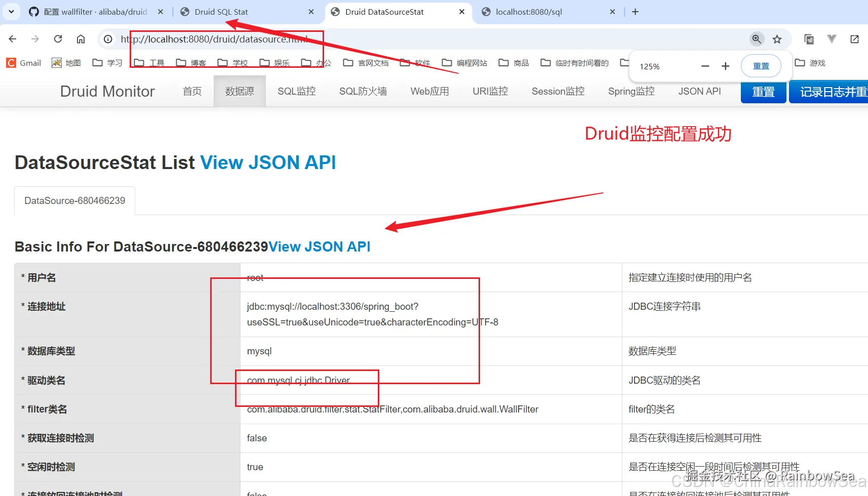Open the SQL防火墙 page
Image resolution: width=868 pixels, height=496 pixels.
(x=363, y=91)
